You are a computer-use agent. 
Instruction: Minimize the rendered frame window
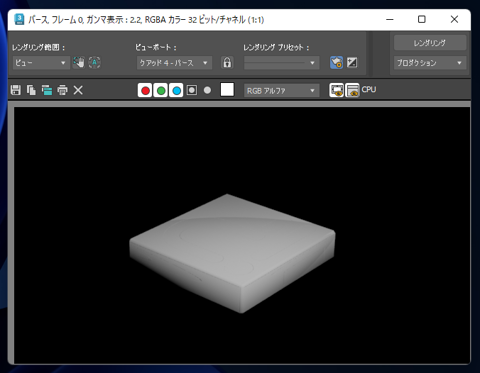390,19
